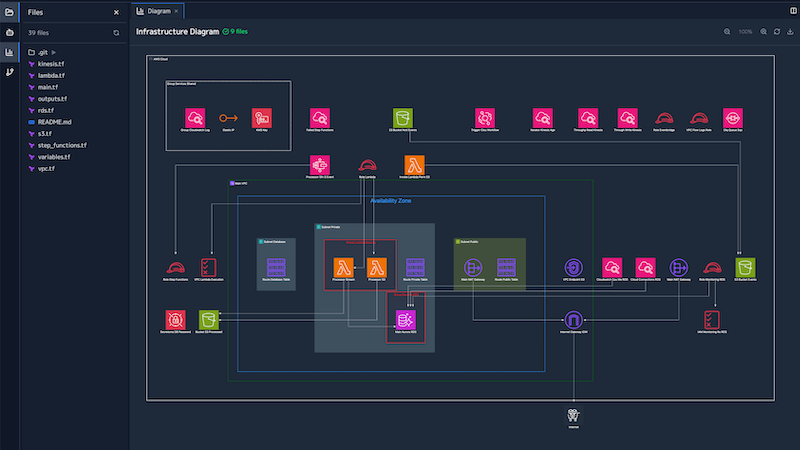Select the Internet Gateway IGW node
The image size is (800, 450).
573,320
